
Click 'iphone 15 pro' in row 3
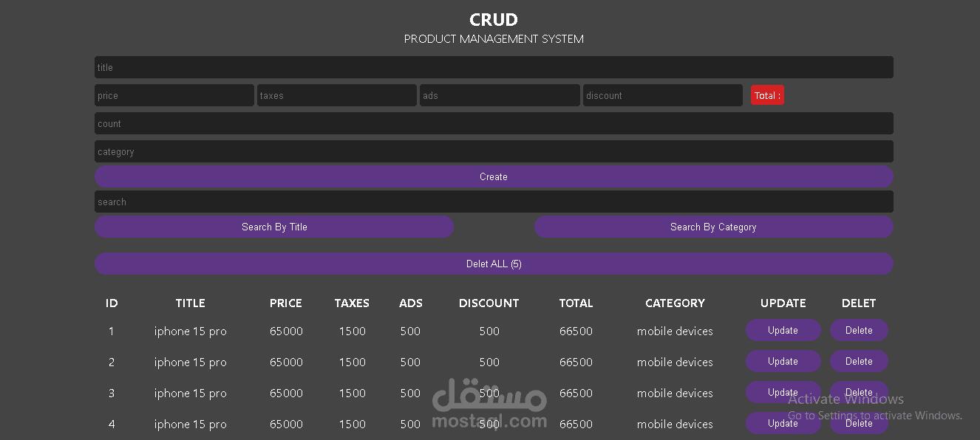pos(191,393)
